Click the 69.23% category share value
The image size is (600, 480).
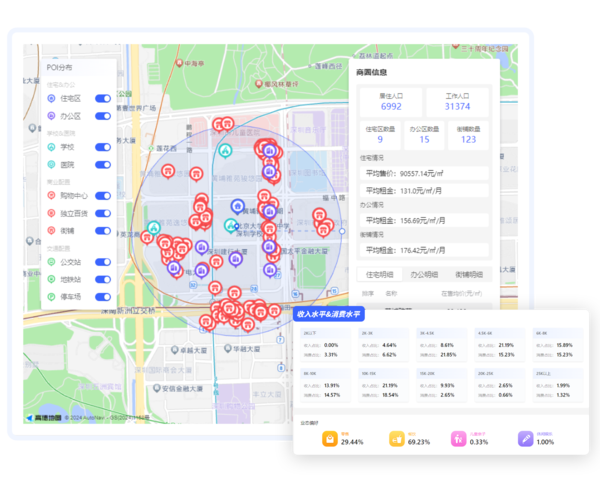419,442
